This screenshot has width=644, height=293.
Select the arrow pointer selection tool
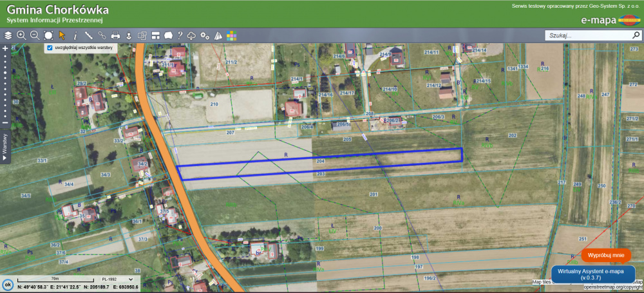tap(62, 35)
